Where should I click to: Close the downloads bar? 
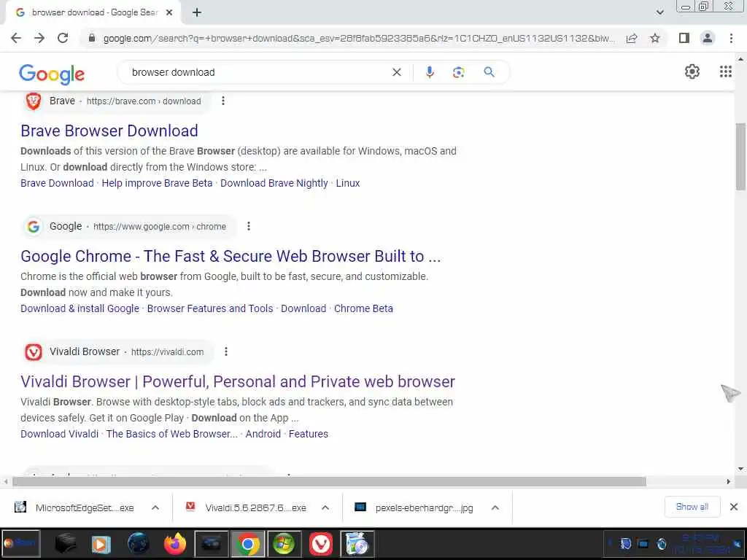point(734,507)
